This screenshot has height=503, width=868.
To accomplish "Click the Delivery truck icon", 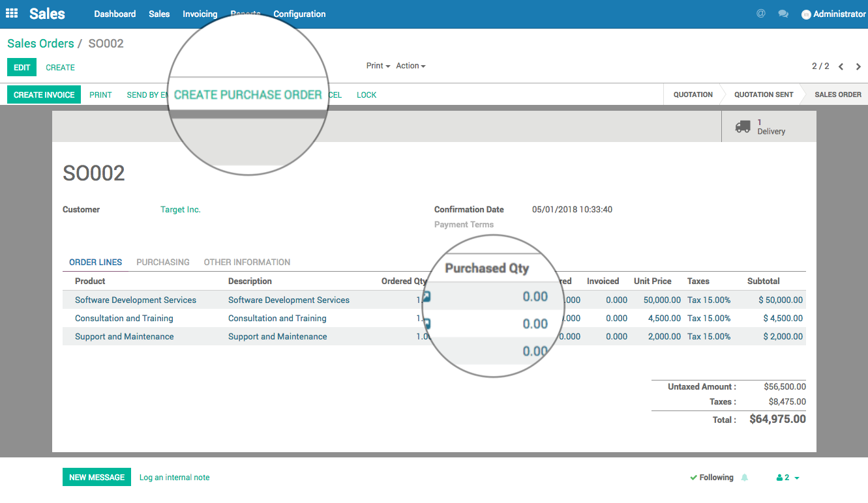I will tap(743, 126).
